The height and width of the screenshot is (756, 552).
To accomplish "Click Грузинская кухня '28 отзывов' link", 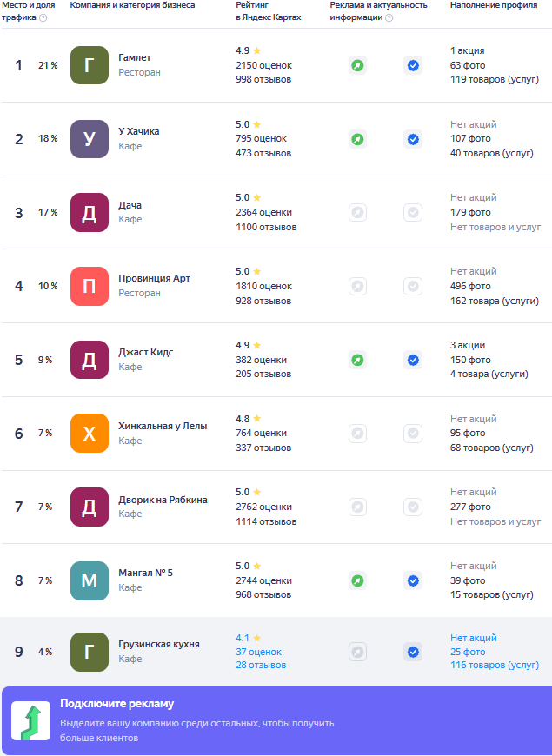I will pyautogui.click(x=261, y=666).
